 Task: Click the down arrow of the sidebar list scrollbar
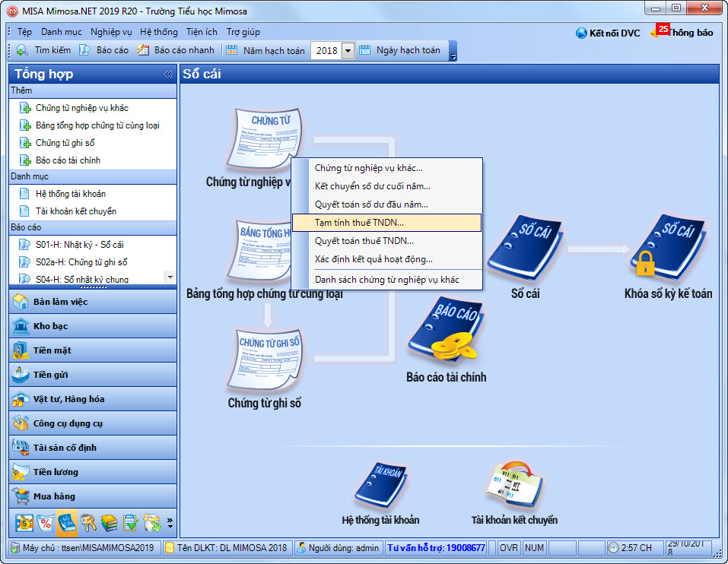[x=170, y=277]
